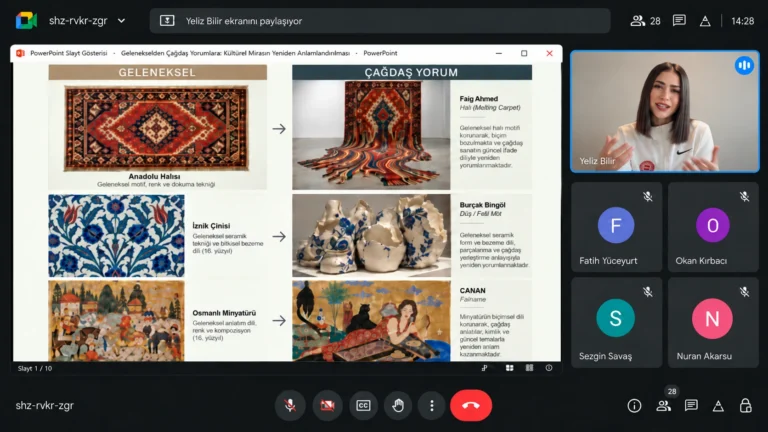This screenshot has width=768, height=432.
Task: Open meeting details info icon
Action: click(634, 406)
